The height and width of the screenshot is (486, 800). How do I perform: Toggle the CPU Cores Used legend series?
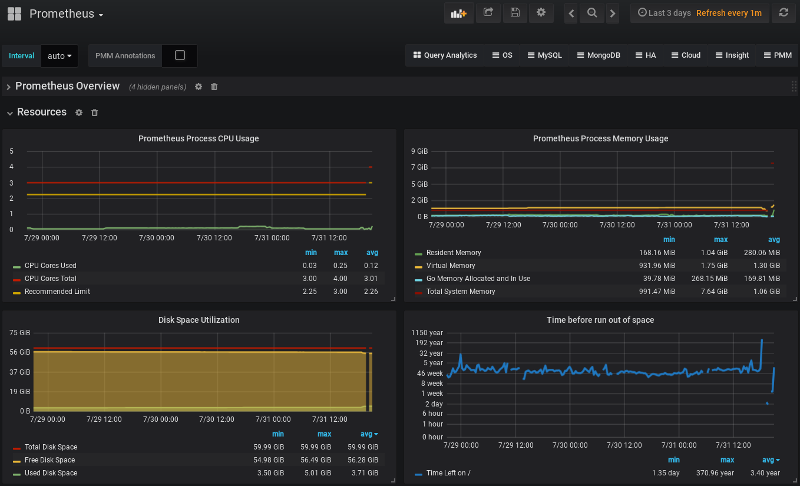coord(49,265)
